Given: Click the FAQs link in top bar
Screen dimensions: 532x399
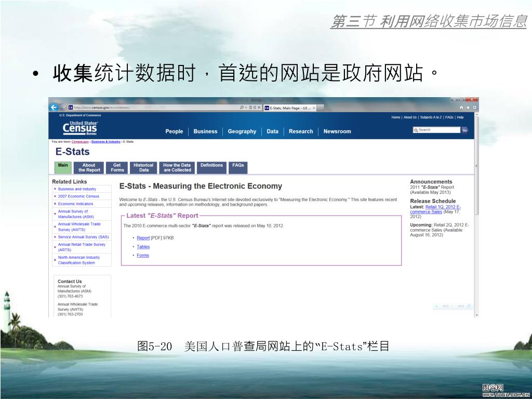Looking at the screenshot, I should [x=449, y=117].
